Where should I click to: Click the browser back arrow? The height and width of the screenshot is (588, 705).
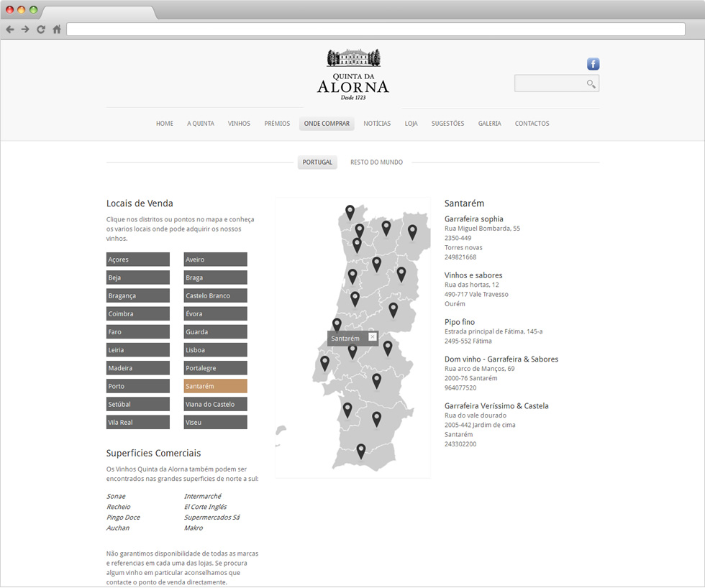tap(10, 29)
